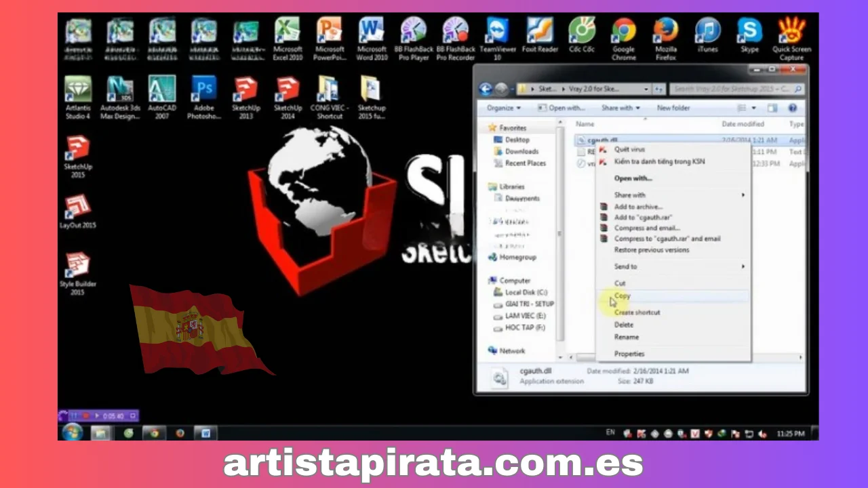The height and width of the screenshot is (488, 868).
Task: Open LayOut 2015 desktop shortcut
Action: pos(78,211)
